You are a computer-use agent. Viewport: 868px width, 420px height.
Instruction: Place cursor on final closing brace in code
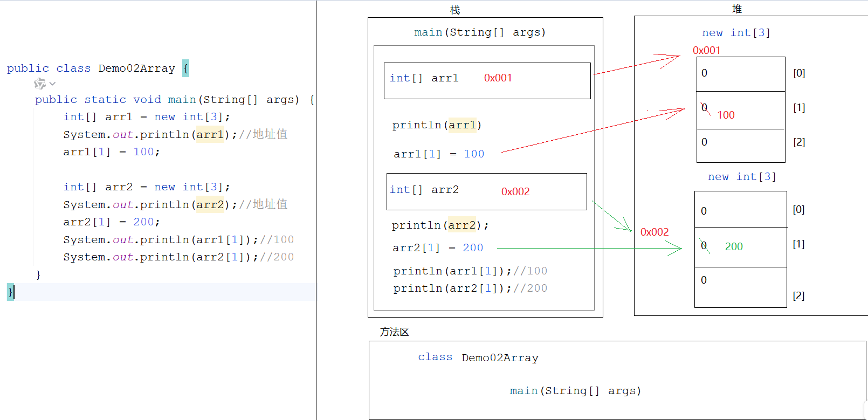[x=10, y=292]
